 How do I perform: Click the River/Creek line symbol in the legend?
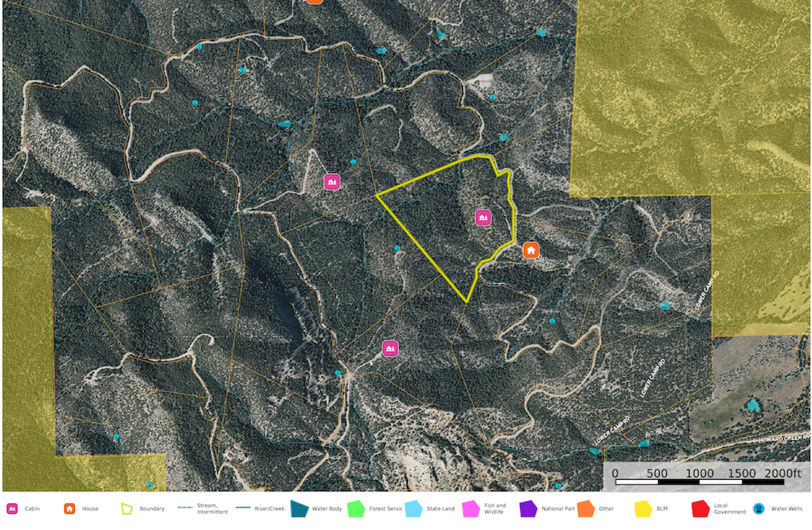tap(243, 509)
